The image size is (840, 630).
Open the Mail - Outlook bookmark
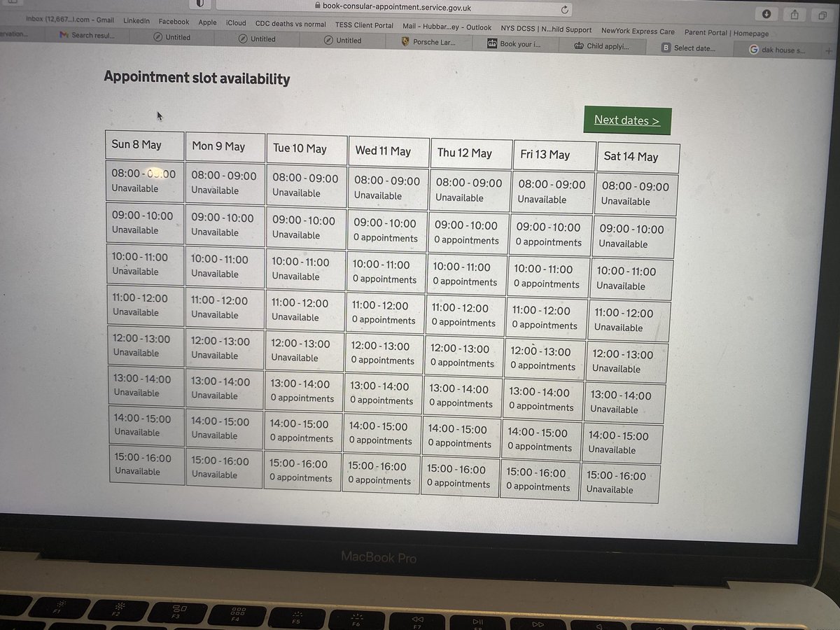click(447, 28)
